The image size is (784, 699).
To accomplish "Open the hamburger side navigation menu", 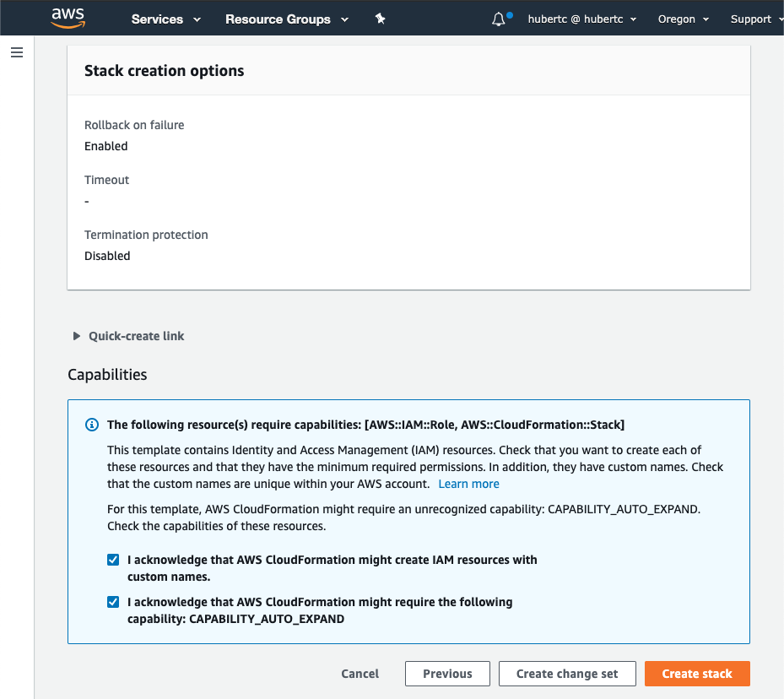I will [x=17, y=52].
